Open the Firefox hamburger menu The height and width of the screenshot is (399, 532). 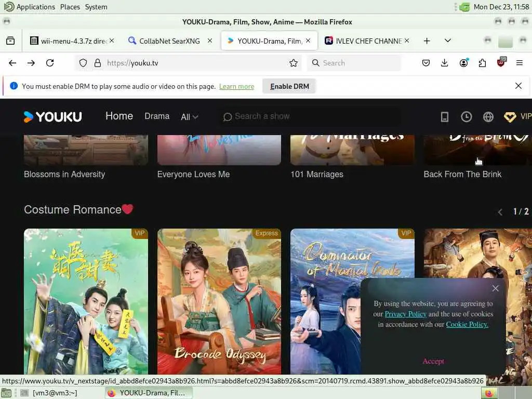click(519, 63)
